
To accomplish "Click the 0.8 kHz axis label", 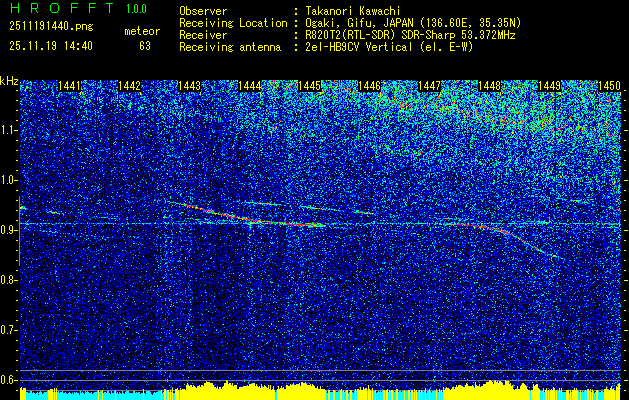I will pyautogui.click(x=9, y=280).
